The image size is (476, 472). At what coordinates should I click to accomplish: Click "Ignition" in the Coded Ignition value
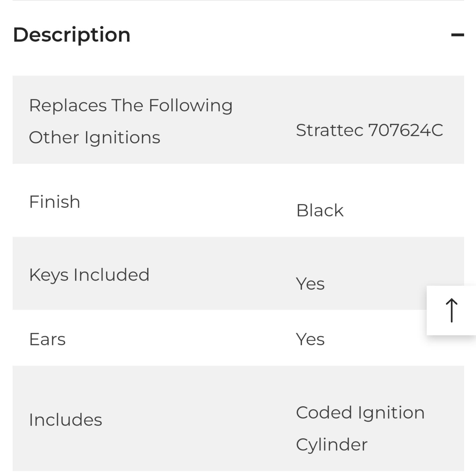[391, 413]
